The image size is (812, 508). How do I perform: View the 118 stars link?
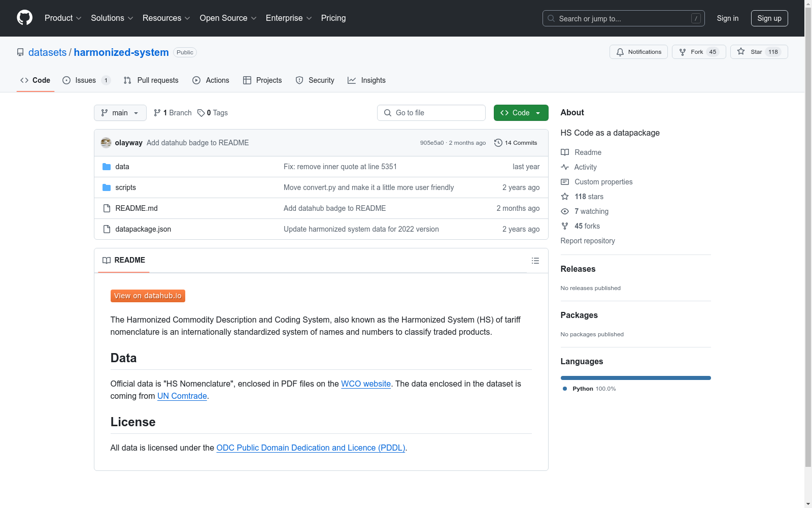coord(582,197)
